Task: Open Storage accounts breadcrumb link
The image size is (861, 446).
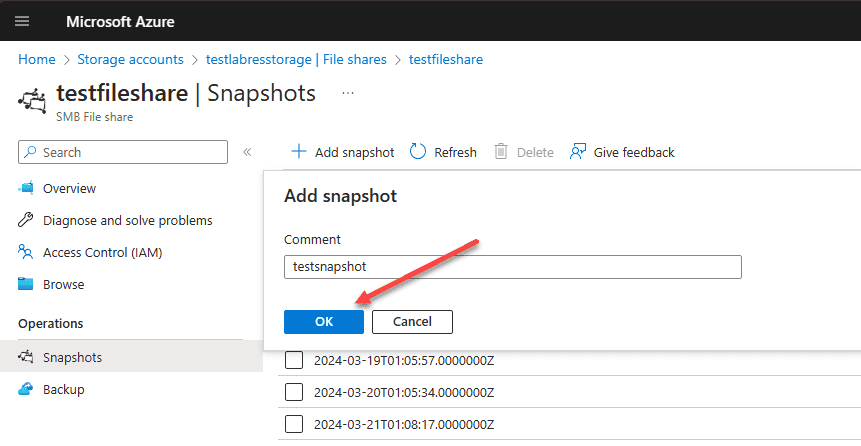Action: tap(131, 59)
